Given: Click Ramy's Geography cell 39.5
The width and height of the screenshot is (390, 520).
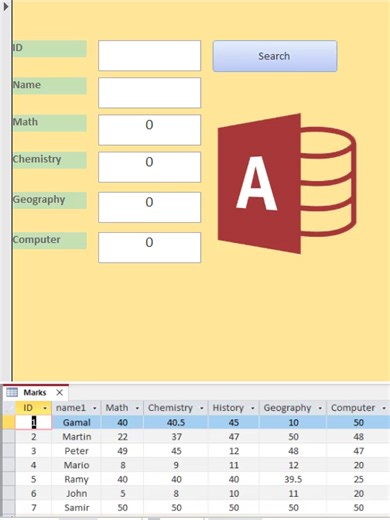Looking at the screenshot, I should point(293,479).
